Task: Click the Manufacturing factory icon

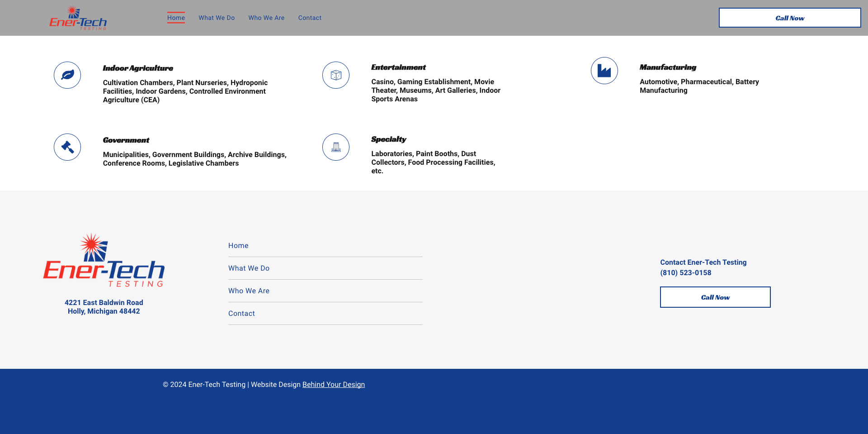Action: [x=604, y=71]
